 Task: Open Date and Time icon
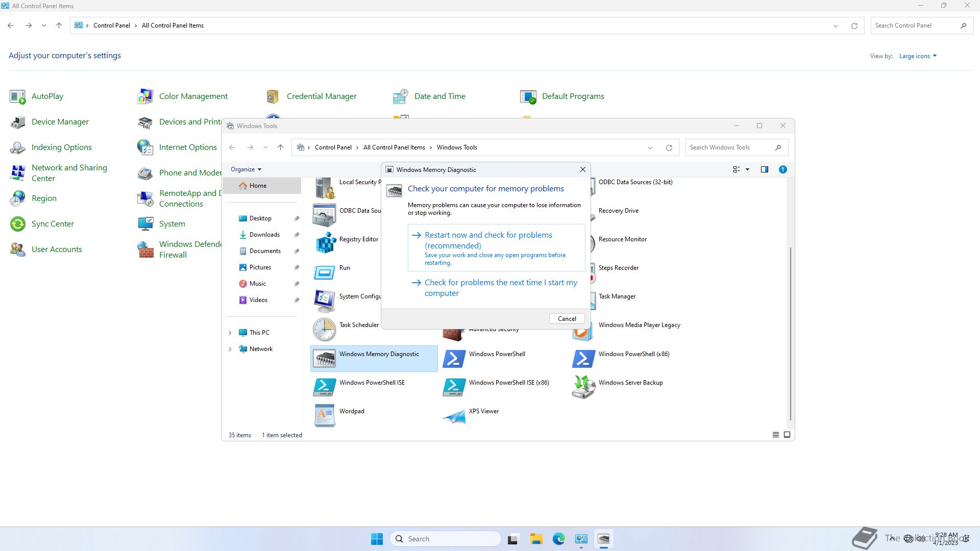pyautogui.click(x=401, y=96)
